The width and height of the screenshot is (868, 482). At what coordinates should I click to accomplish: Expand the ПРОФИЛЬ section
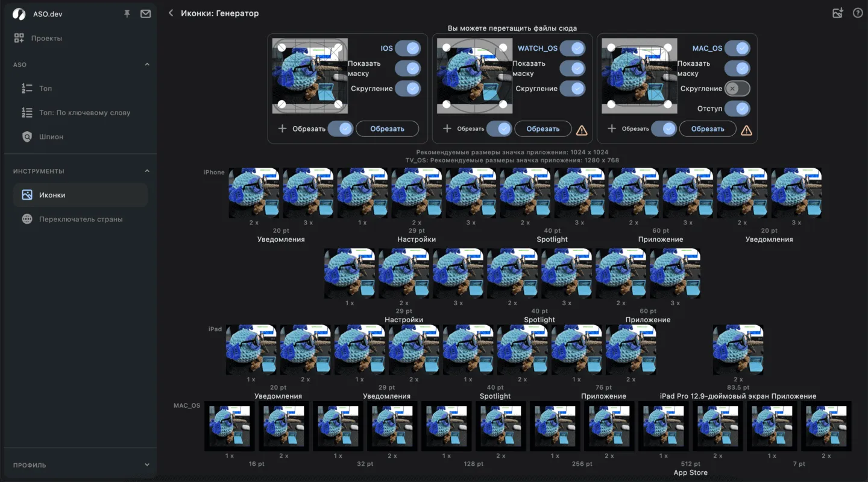coord(147,465)
